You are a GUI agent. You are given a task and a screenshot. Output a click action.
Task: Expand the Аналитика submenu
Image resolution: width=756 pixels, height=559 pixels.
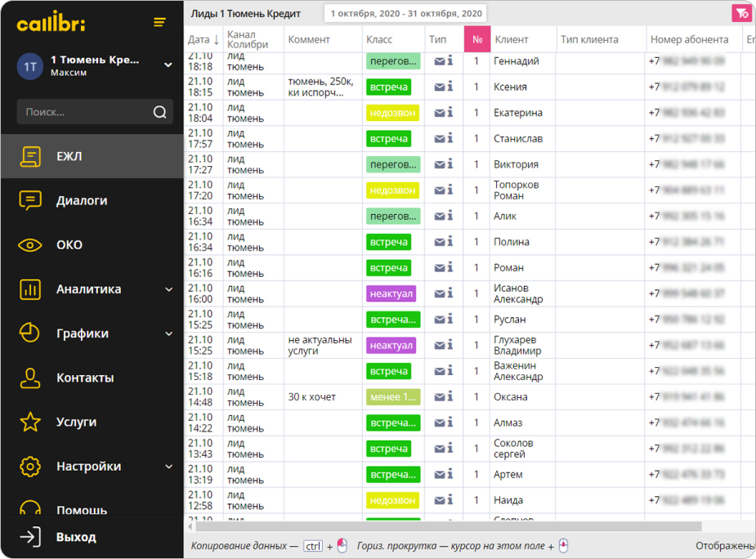(168, 289)
